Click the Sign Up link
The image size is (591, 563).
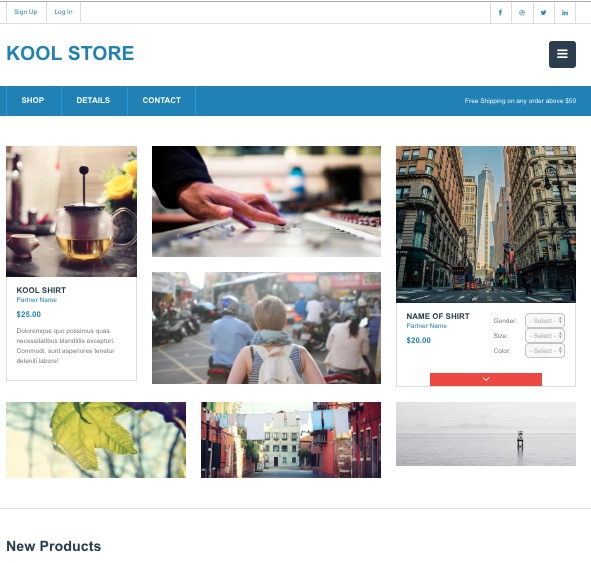[x=26, y=12]
